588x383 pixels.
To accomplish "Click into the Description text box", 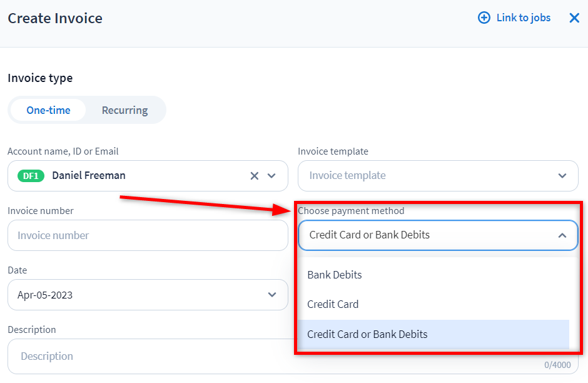I will [x=147, y=356].
